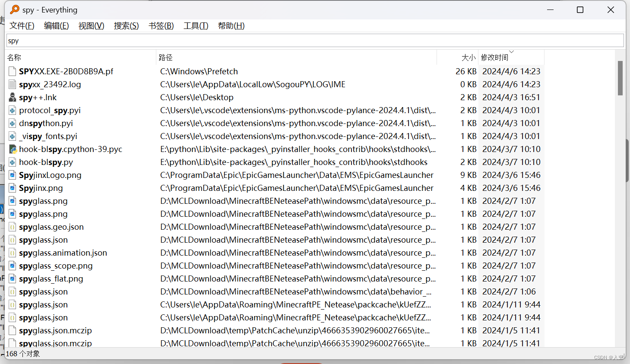The height and width of the screenshot is (364, 630).
Task: Select the icon of hook-blspy.cpython-39.pyc
Action: 13,149
